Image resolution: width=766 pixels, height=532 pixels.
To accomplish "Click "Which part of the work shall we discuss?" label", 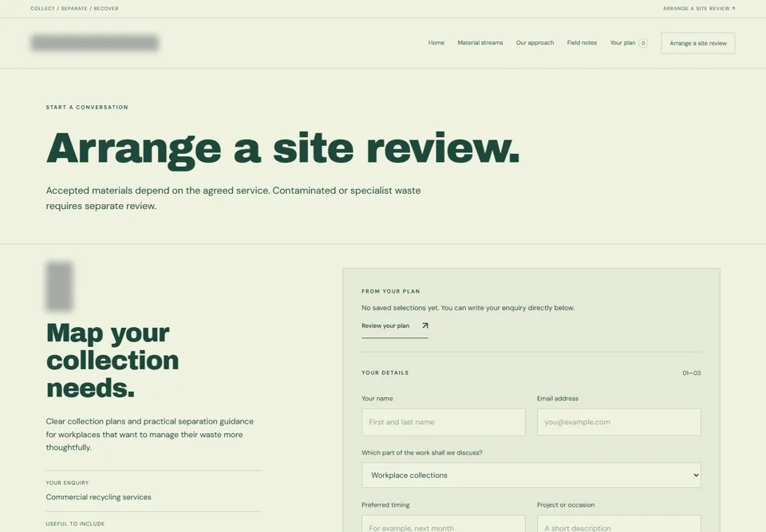I will [421, 453].
